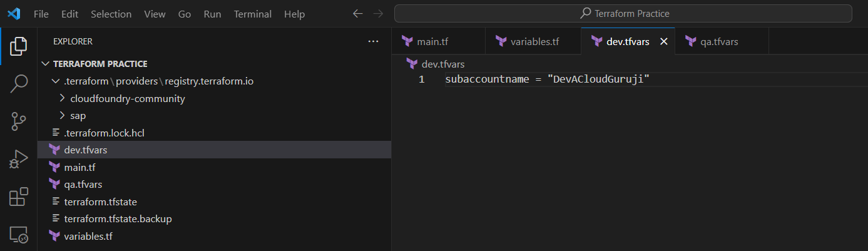Switch to the variables.tf tab

click(x=534, y=42)
